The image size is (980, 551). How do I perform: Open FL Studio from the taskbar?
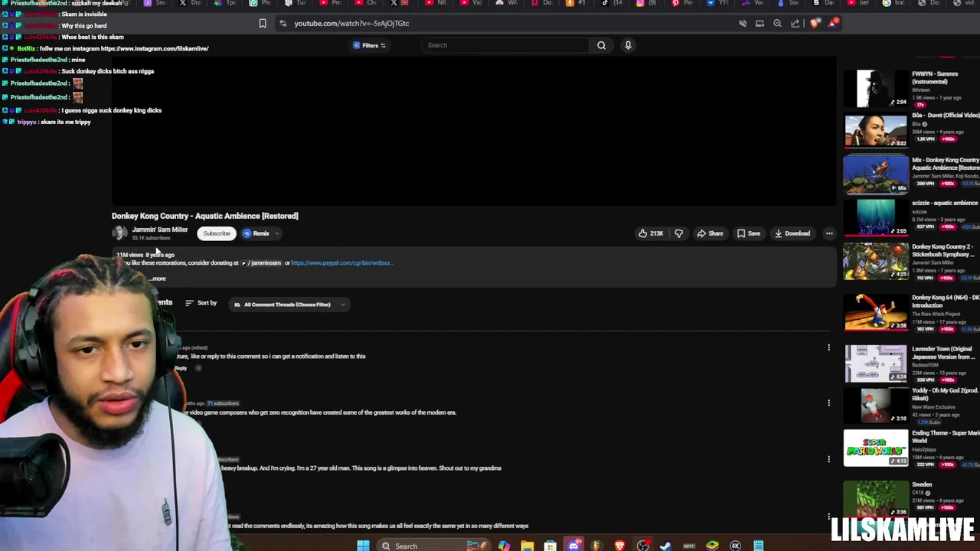point(596,546)
